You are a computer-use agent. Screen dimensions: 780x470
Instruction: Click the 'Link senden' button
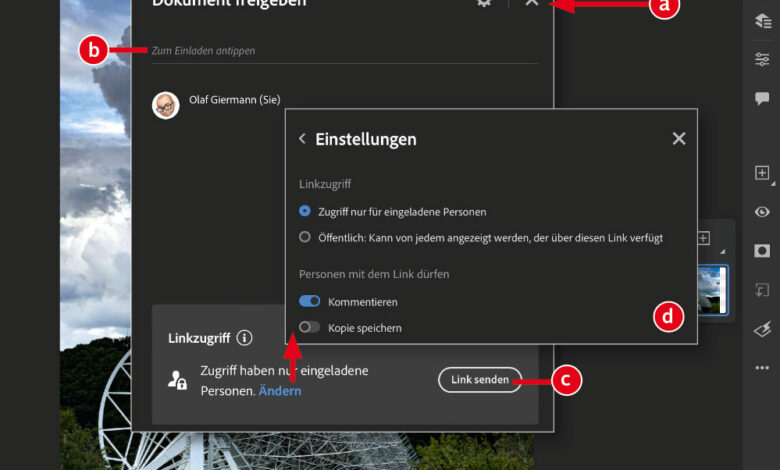click(480, 379)
